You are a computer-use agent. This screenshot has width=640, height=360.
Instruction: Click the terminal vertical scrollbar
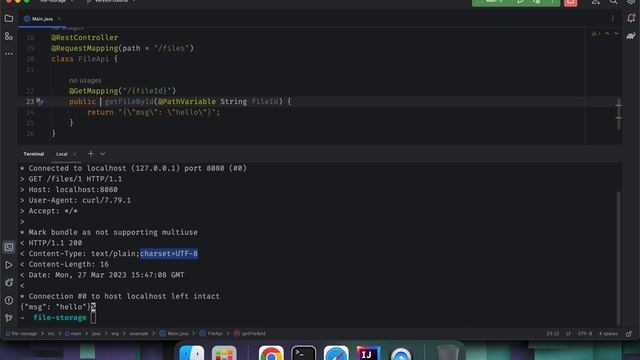[618, 258]
